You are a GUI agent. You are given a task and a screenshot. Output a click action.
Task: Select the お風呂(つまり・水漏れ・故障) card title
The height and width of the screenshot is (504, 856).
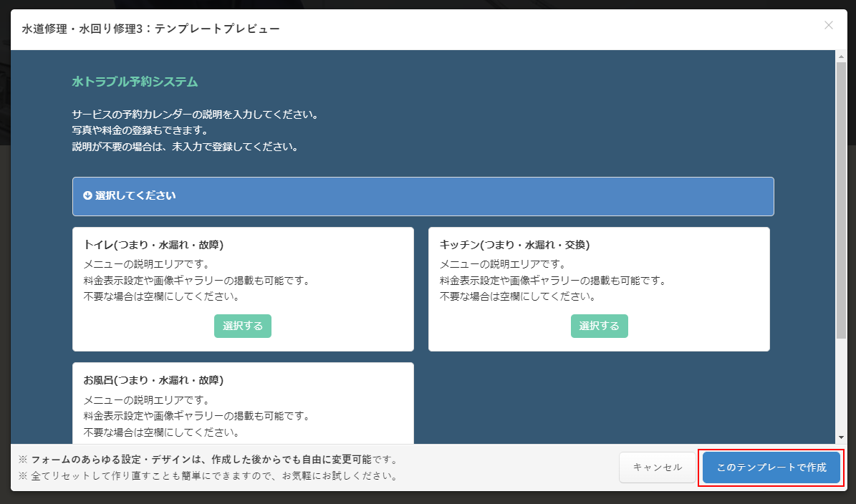coord(153,379)
